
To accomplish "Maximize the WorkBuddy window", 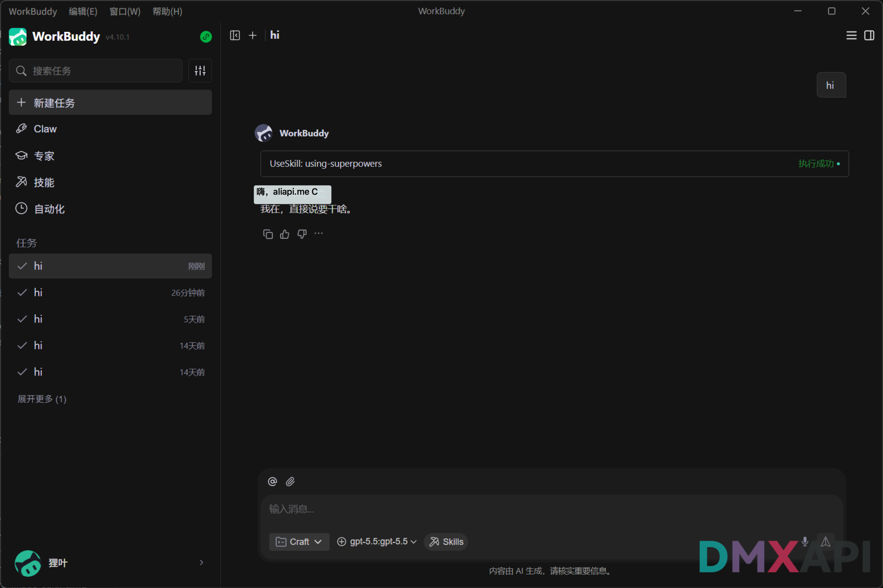I will click(x=832, y=11).
